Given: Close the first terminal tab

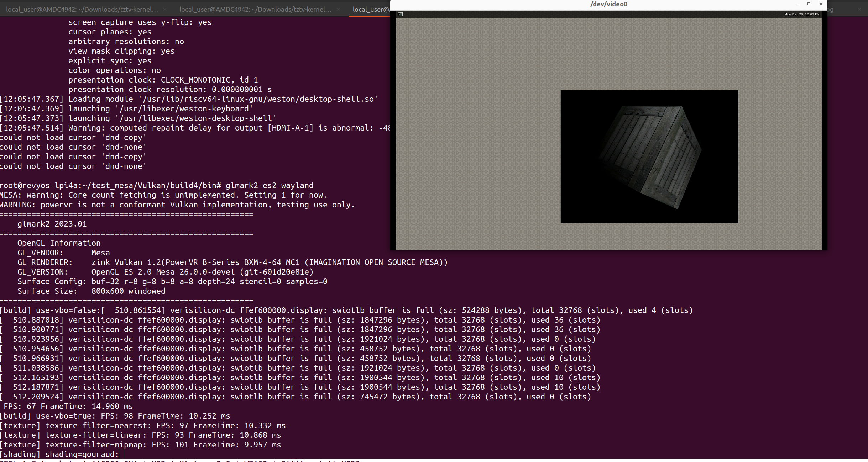Looking at the screenshot, I should [x=164, y=10].
